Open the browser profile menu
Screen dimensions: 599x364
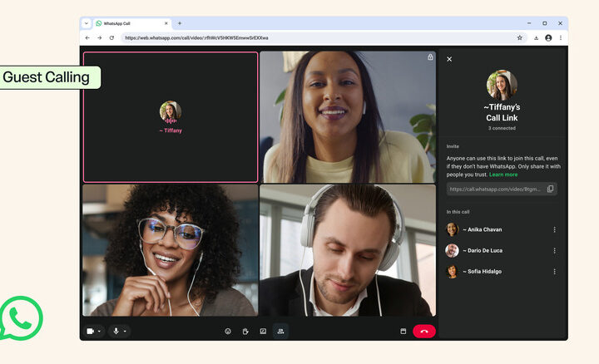pyautogui.click(x=548, y=37)
